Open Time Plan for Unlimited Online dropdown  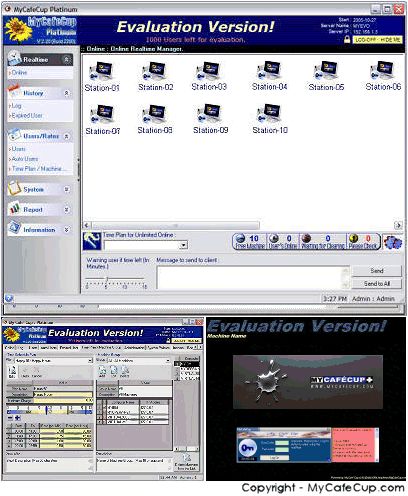point(183,246)
